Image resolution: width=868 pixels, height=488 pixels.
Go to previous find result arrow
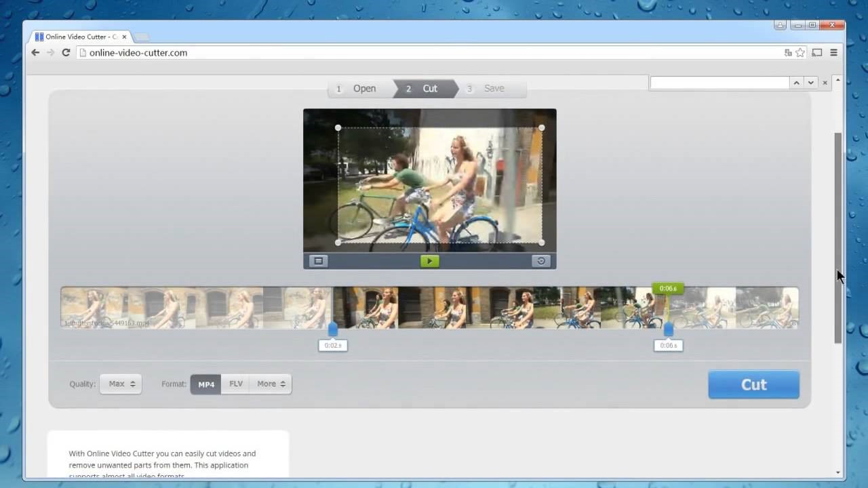point(796,83)
